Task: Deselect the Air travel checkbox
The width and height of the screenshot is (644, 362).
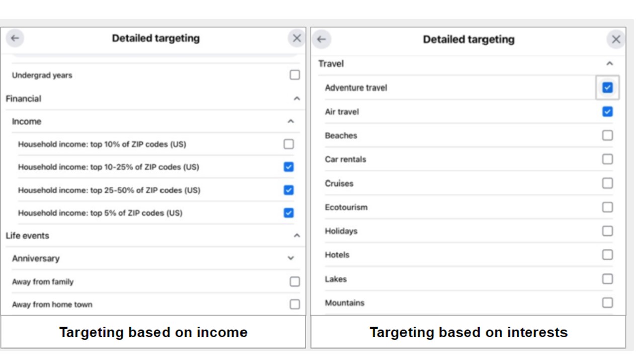Action: click(608, 111)
